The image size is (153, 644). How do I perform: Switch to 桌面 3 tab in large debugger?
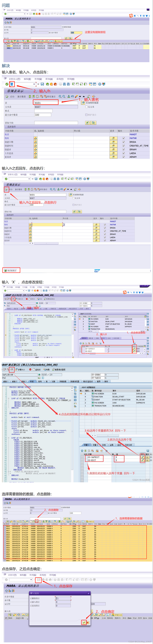[x=24, y=382]
